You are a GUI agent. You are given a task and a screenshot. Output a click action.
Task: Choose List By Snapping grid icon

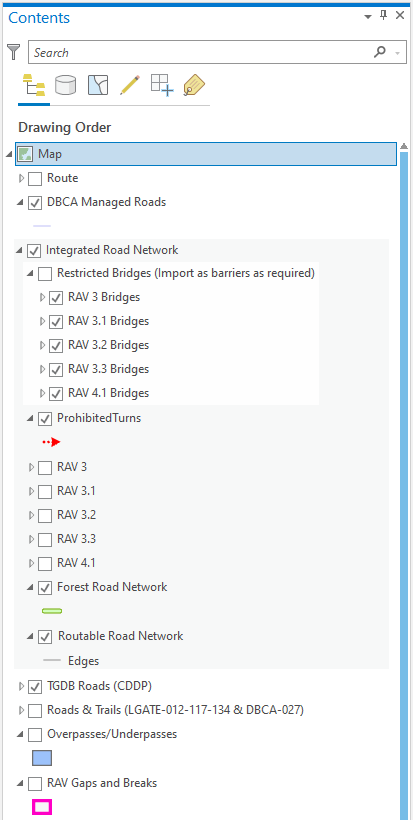point(162,85)
